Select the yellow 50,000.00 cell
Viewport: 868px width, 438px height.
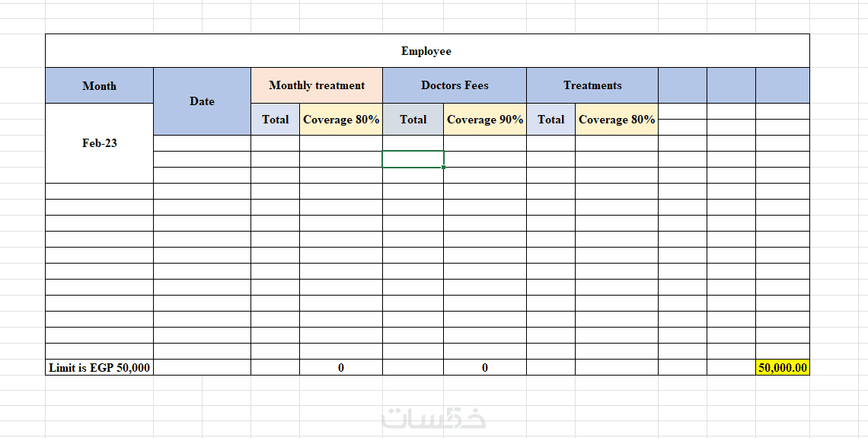click(783, 368)
